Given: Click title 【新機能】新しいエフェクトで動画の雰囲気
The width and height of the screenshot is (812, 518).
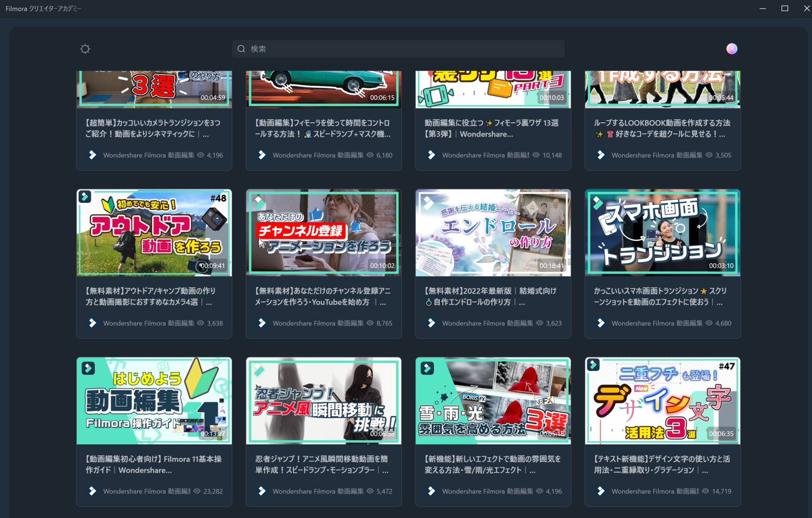Looking at the screenshot, I should coord(492,465).
